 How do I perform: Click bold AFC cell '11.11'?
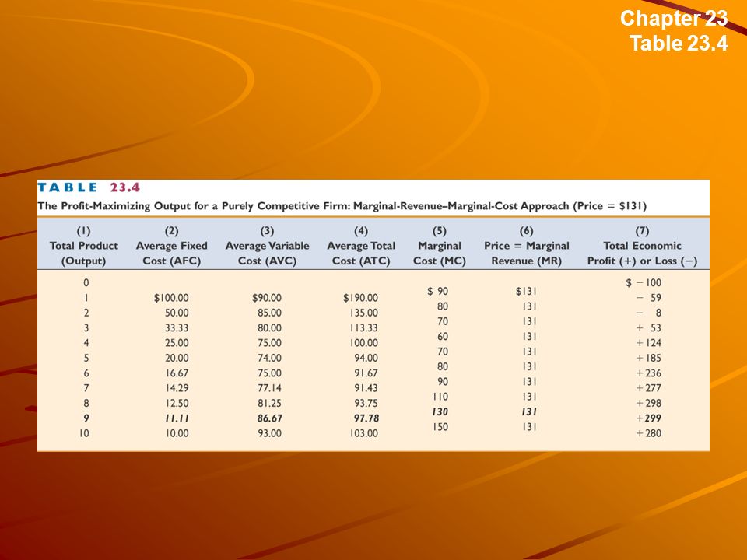coord(177,418)
